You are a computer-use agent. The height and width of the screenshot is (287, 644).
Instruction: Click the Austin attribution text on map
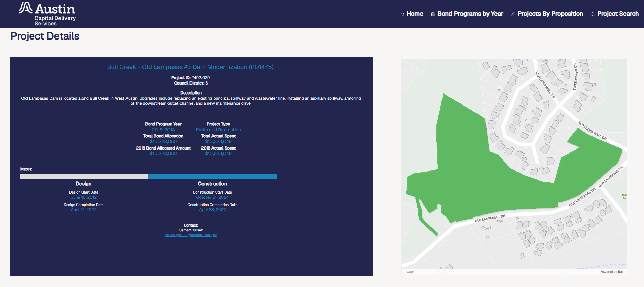click(x=410, y=272)
